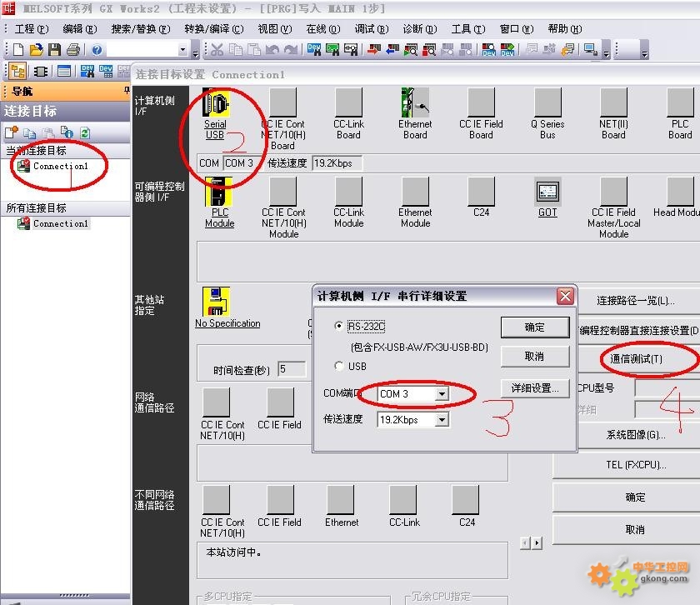The height and width of the screenshot is (605, 700).
Task: Click the 系统图像(G)... button
Action: (635, 435)
